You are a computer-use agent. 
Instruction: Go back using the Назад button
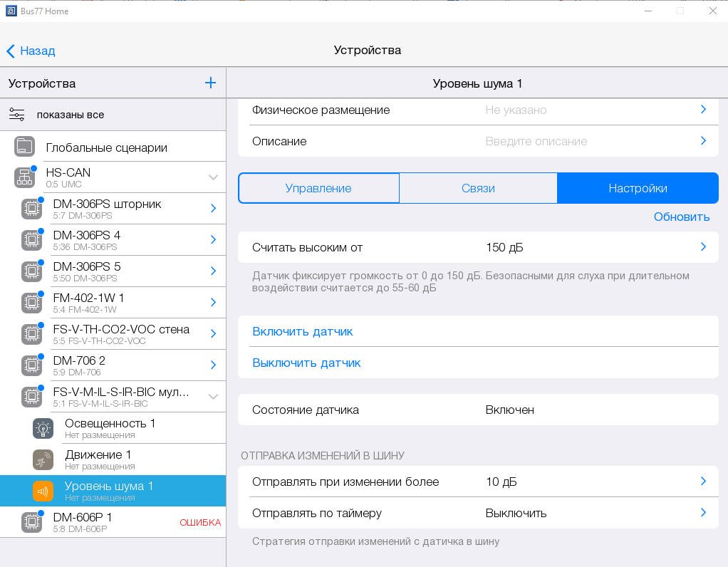[x=31, y=51]
